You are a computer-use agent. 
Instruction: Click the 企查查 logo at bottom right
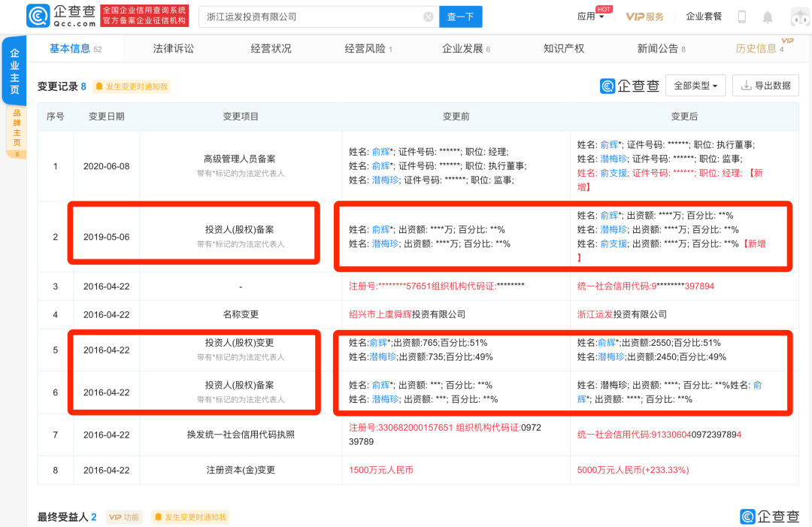[x=770, y=517]
